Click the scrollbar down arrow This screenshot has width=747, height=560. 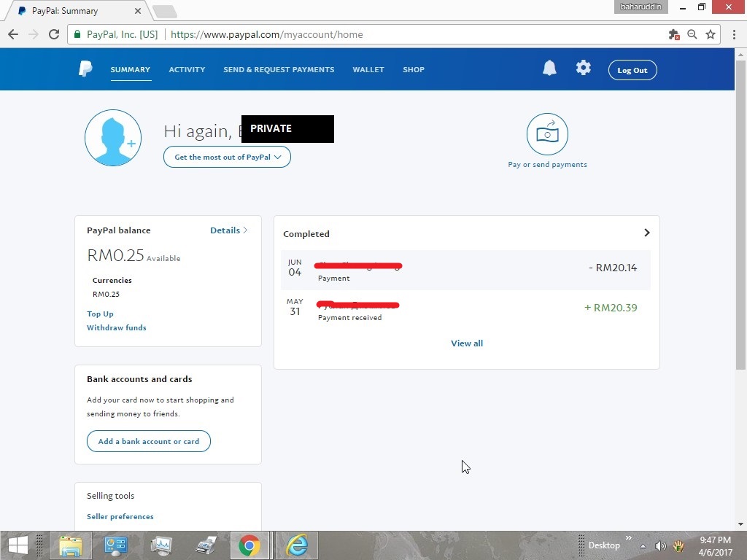(740, 524)
